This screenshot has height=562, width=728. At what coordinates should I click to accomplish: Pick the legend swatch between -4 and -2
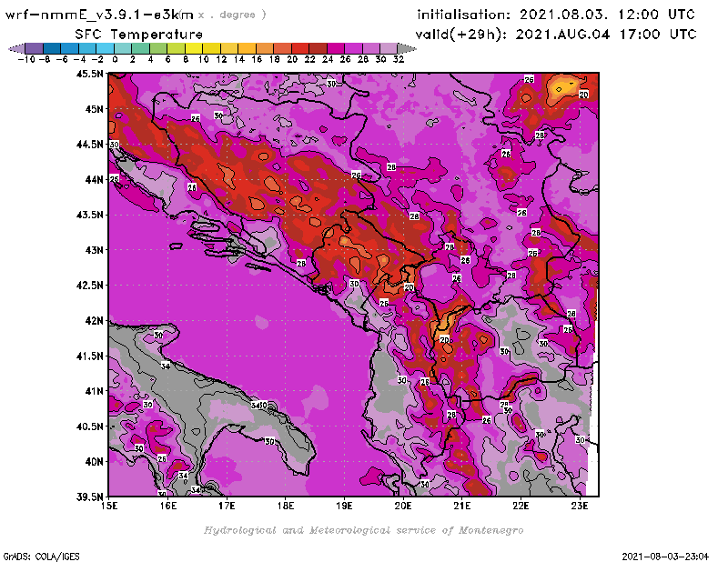87,48
